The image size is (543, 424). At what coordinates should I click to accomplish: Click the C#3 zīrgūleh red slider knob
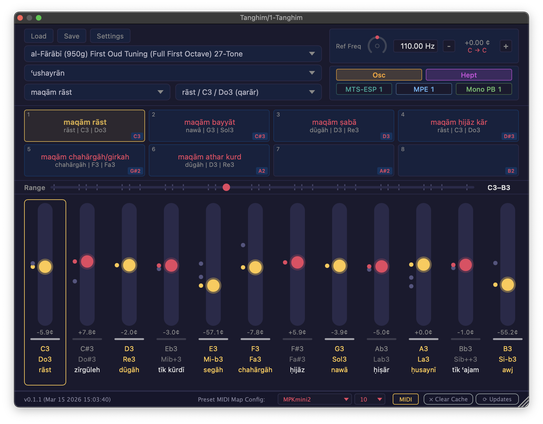tap(87, 262)
